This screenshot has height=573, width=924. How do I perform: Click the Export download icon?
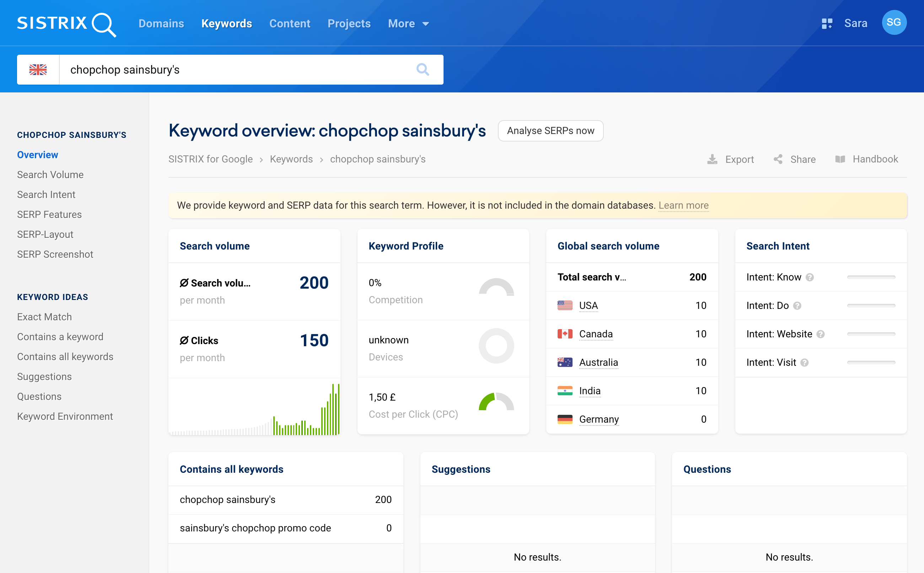[x=712, y=159]
